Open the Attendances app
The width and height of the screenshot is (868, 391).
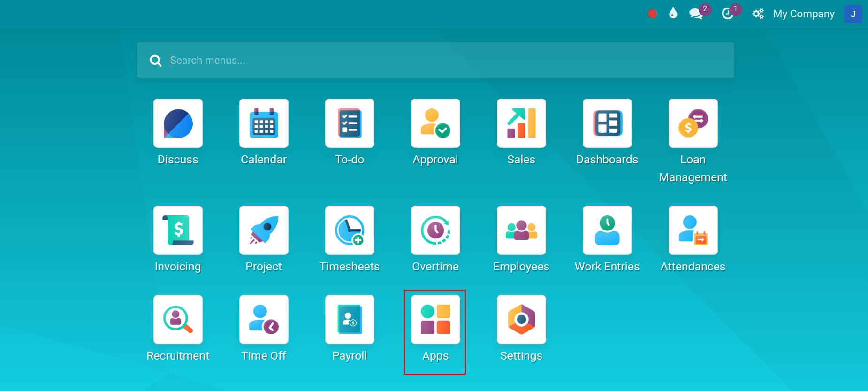693,230
